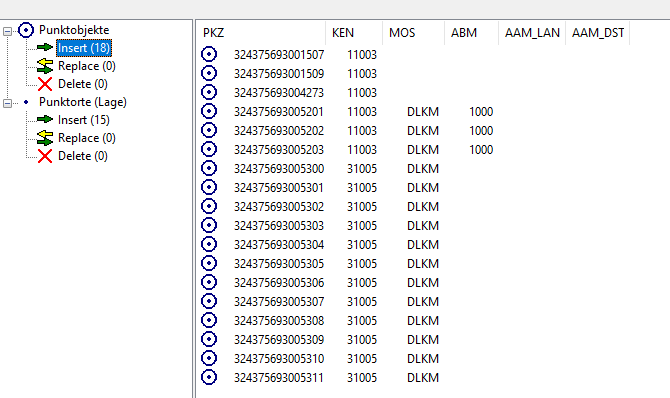Click the AAM_LAN column header
The width and height of the screenshot is (670, 398).
[532, 33]
